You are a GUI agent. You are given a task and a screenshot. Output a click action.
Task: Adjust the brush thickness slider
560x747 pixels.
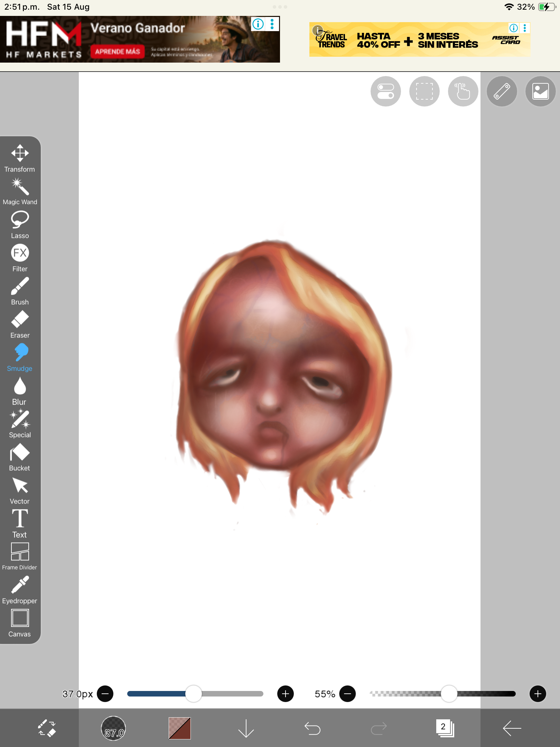pos(195,694)
